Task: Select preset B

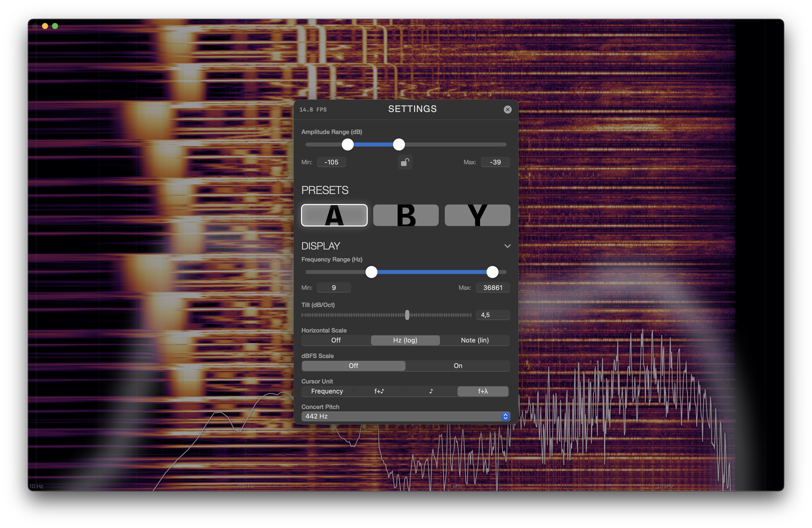Action: pyautogui.click(x=406, y=215)
